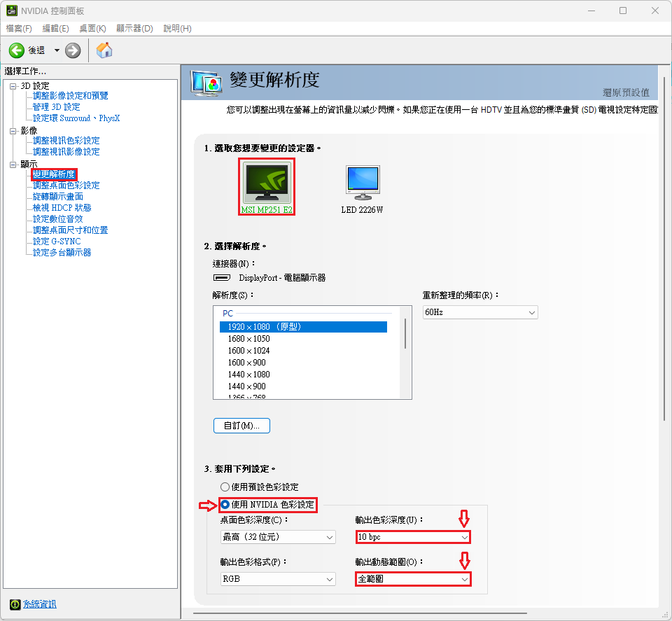This screenshot has width=672, height=621.
Task: Open the 顯示器(D) menu
Action: pos(134,28)
